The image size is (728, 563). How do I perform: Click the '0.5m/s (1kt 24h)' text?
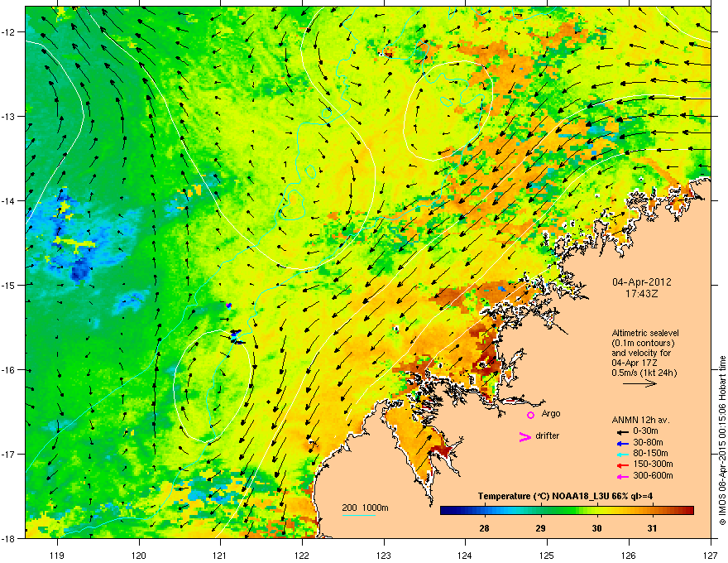click(644, 373)
